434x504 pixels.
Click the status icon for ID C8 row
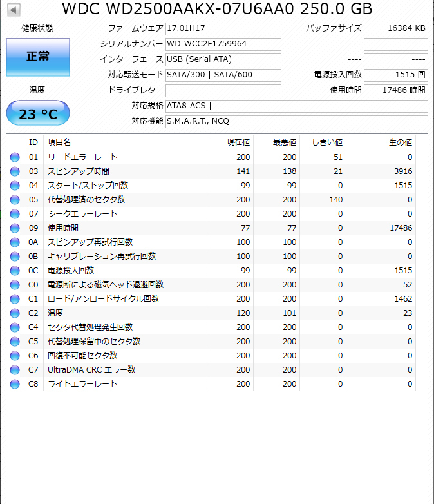pyautogui.click(x=15, y=383)
